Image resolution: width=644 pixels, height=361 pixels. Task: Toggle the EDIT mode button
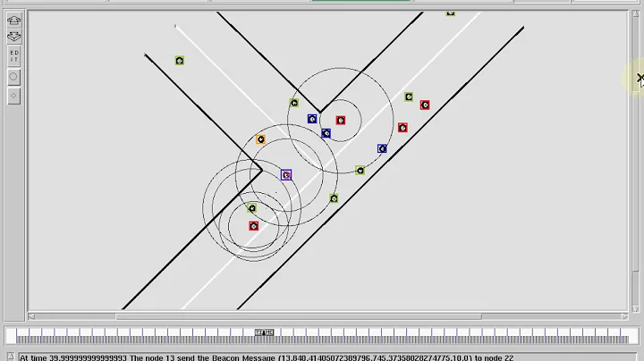tap(14, 56)
